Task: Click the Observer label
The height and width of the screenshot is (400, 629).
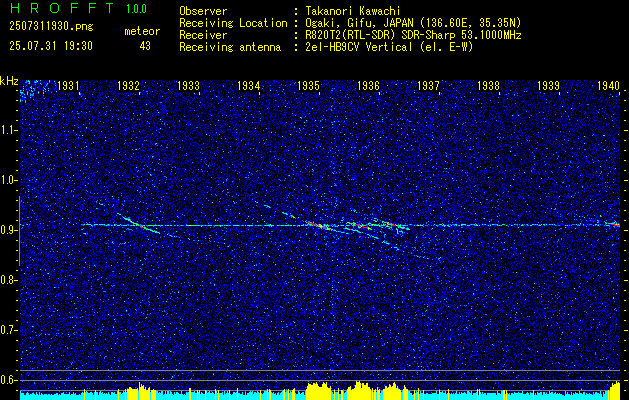Action: coord(203,11)
